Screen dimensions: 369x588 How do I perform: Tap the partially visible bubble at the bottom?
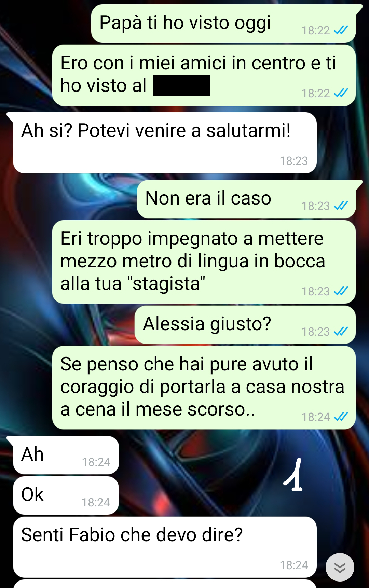pos(165,584)
